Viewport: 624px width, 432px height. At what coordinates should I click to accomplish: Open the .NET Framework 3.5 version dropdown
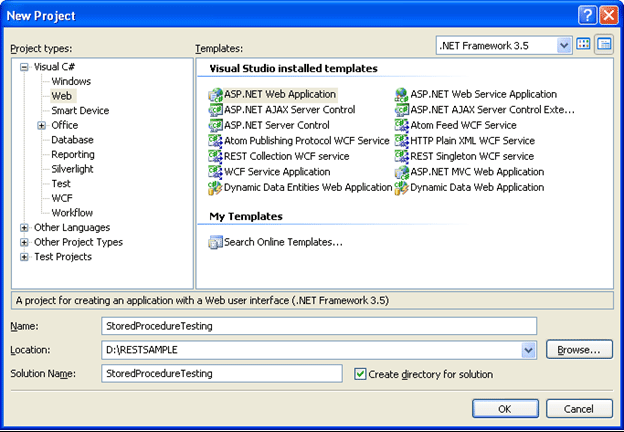pyautogui.click(x=564, y=45)
